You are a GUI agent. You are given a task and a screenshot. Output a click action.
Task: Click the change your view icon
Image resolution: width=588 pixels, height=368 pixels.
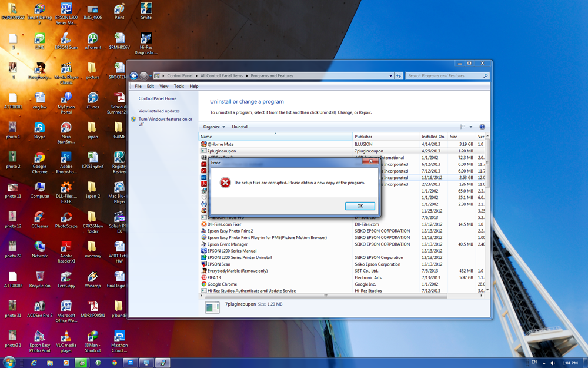click(x=463, y=127)
